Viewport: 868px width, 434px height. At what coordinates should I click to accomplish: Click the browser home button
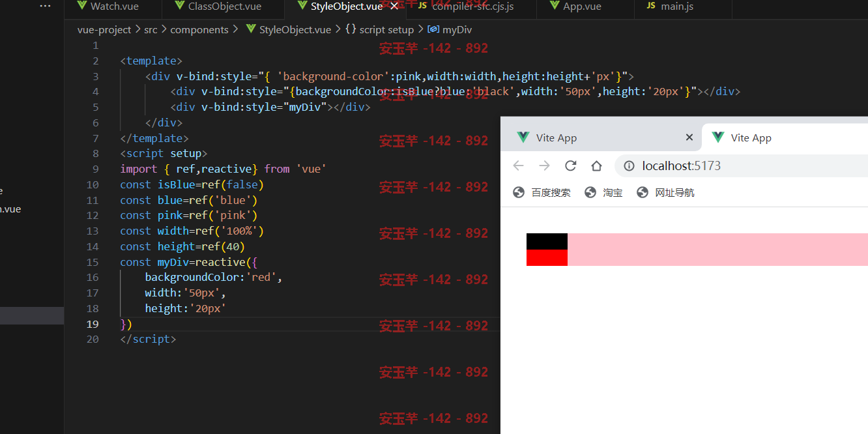pyautogui.click(x=596, y=166)
